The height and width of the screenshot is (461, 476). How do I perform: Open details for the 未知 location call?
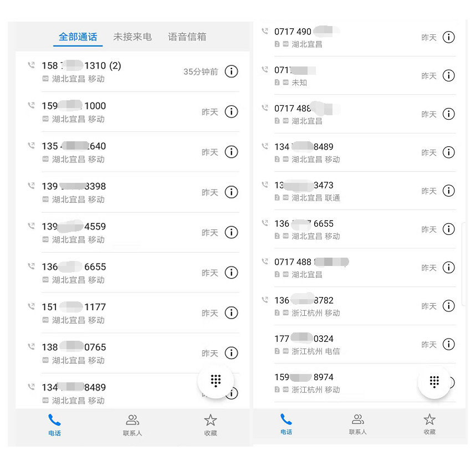coord(449,75)
